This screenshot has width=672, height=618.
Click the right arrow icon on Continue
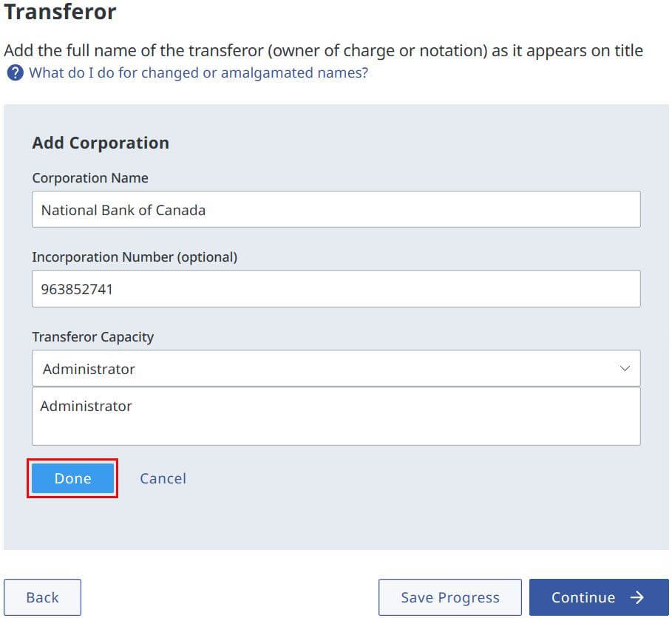tap(637, 597)
